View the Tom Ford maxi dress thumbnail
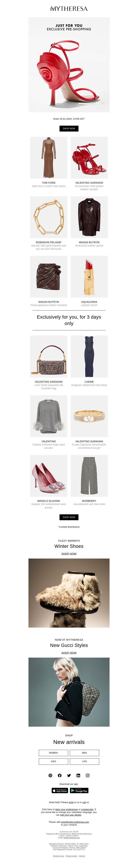 point(49,158)
